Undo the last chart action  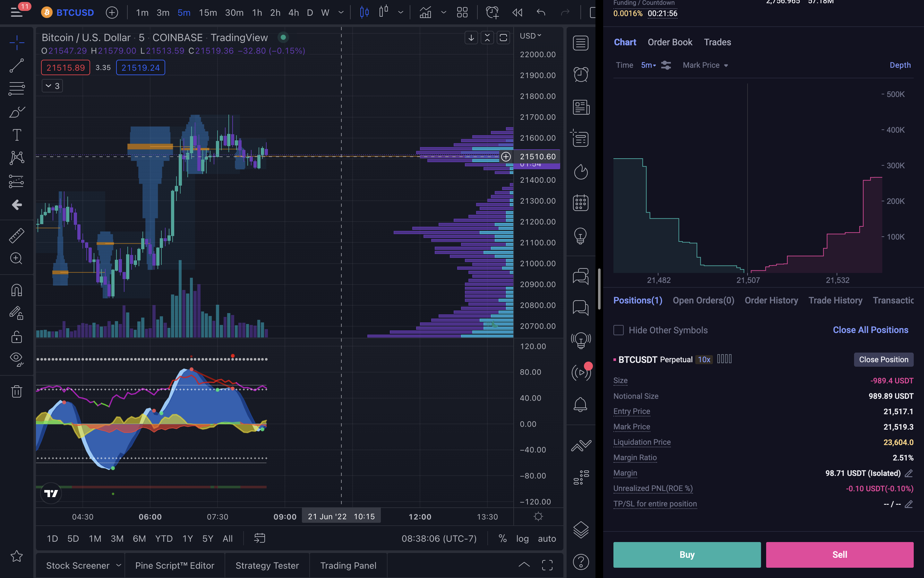point(541,13)
